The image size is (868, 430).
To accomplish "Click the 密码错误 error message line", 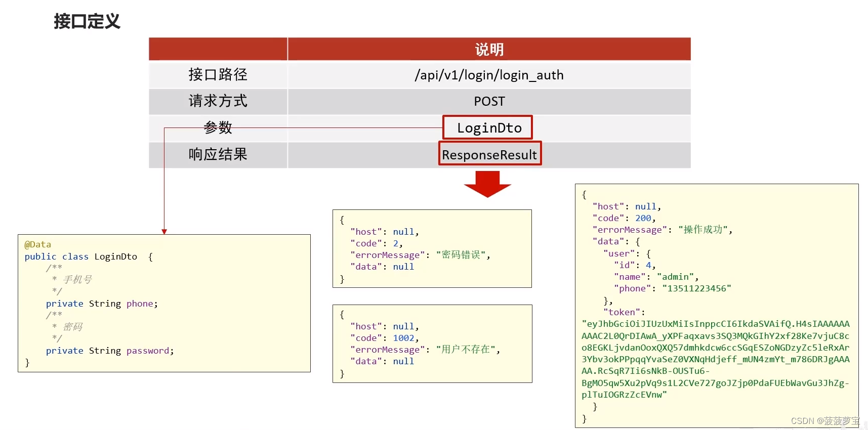I will (x=421, y=255).
